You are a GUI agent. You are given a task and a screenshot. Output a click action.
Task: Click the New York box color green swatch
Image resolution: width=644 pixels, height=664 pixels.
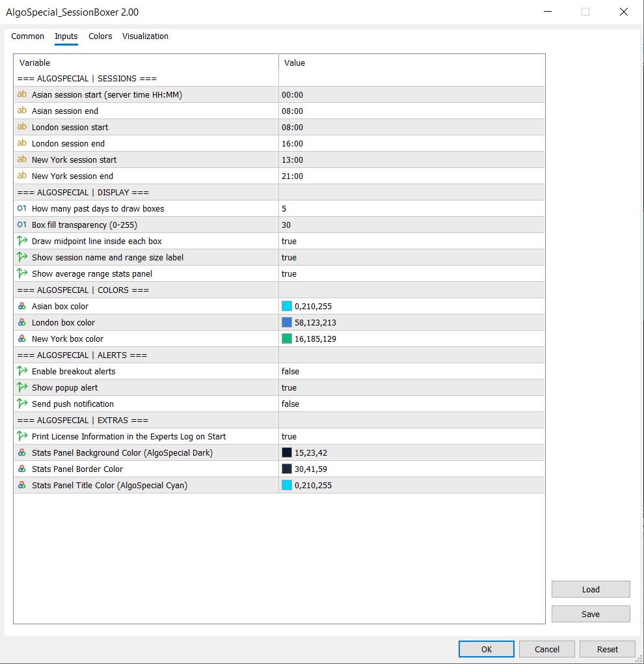[x=287, y=339]
